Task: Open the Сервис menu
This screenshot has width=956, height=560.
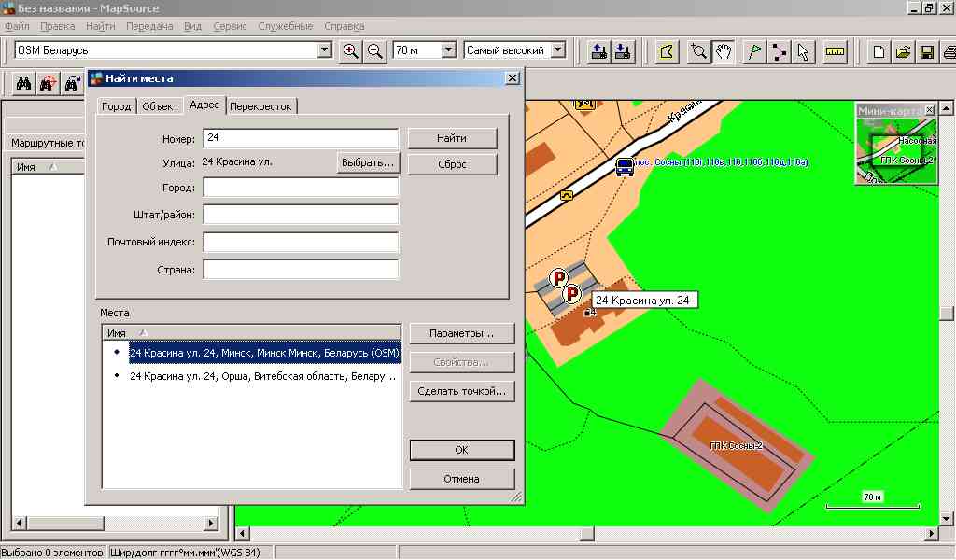Action: (x=230, y=26)
